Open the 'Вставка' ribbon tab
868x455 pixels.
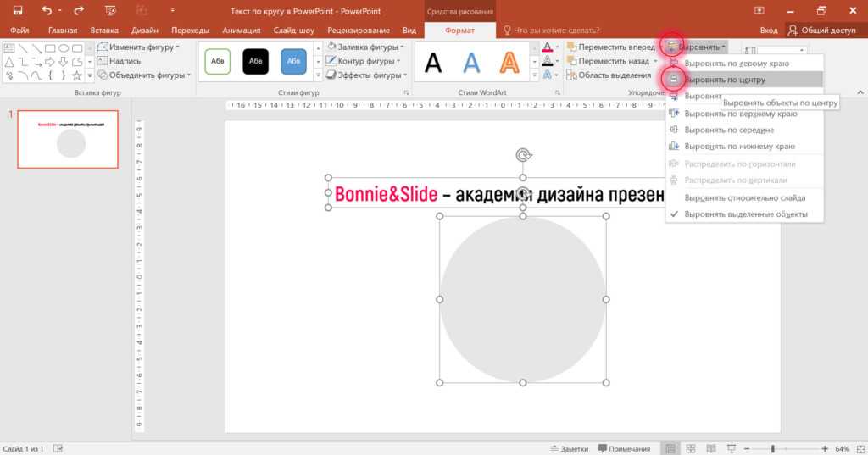[103, 30]
